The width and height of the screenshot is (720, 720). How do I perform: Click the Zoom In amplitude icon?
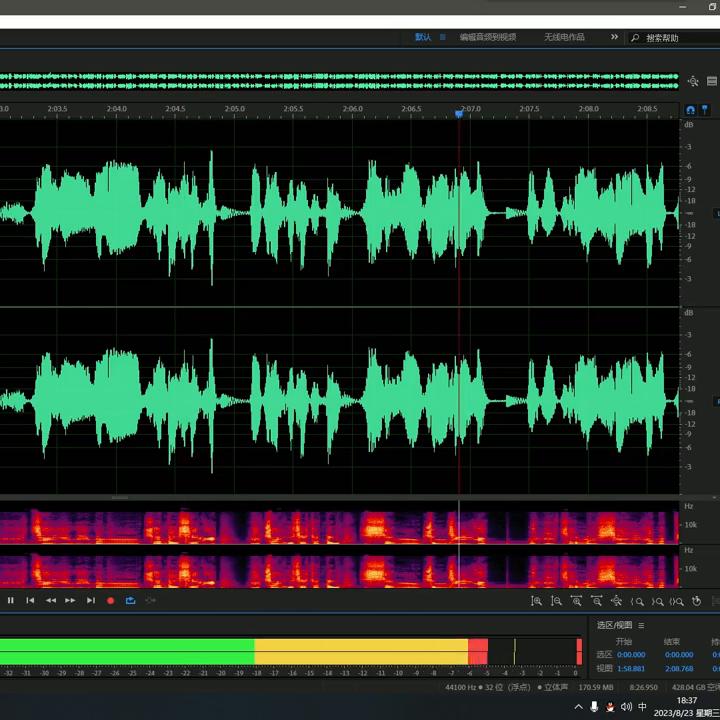click(536, 601)
